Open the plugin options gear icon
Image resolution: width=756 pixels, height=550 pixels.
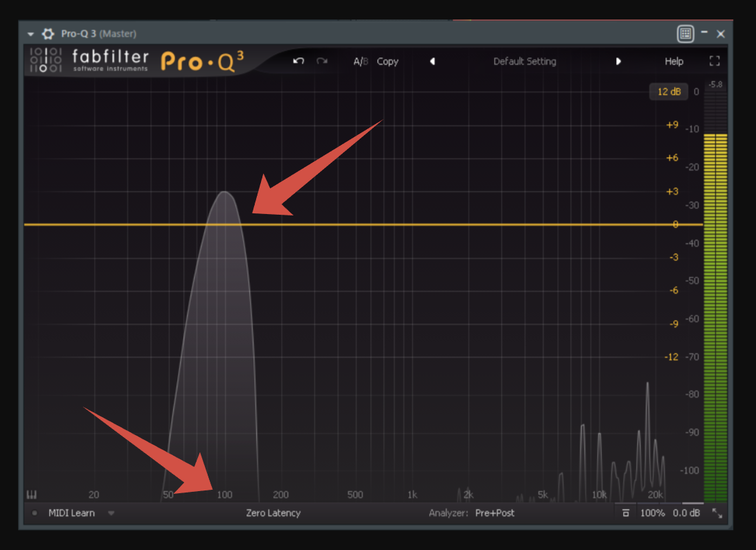pyautogui.click(x=48, y=34)
